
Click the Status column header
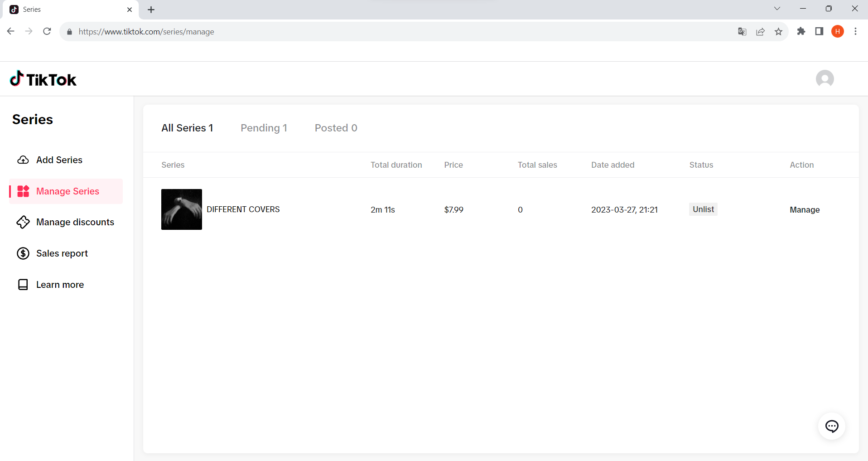click(701, 165)
